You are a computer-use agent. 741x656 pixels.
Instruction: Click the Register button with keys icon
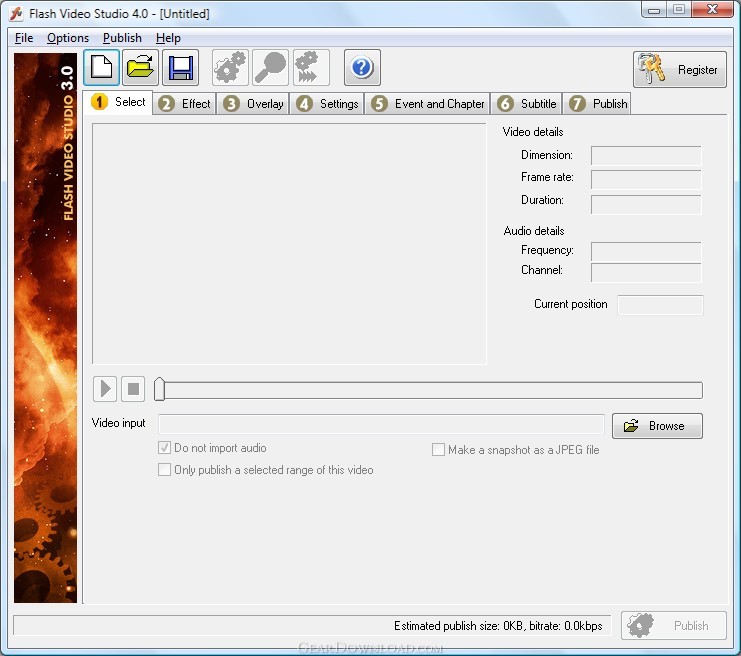click(680, 69)
